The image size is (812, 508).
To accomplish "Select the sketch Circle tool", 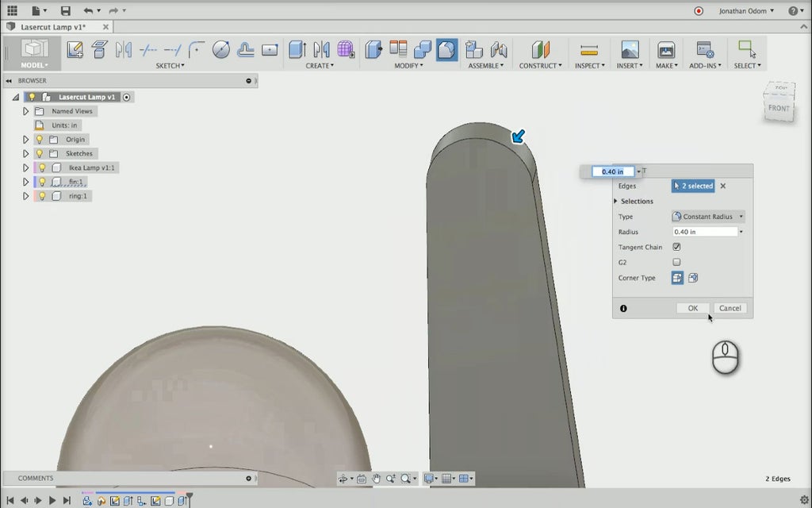I will pos(221,50).
